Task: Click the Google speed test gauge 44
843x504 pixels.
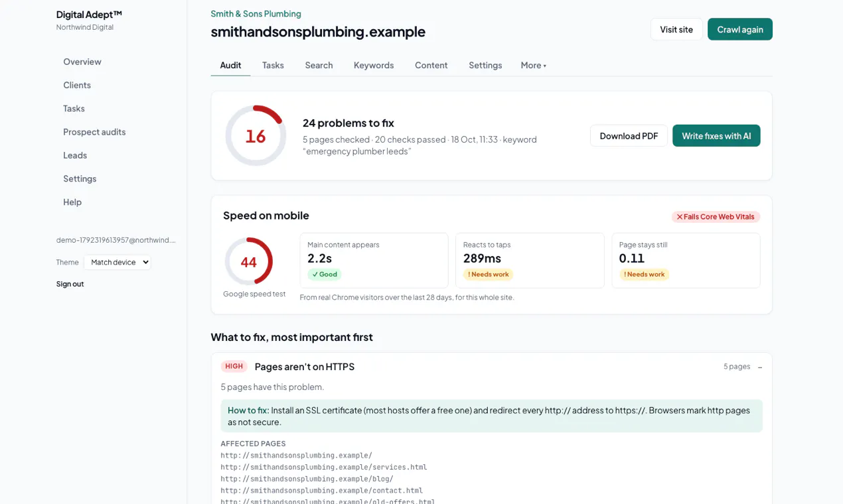Action: pos(249,262)
